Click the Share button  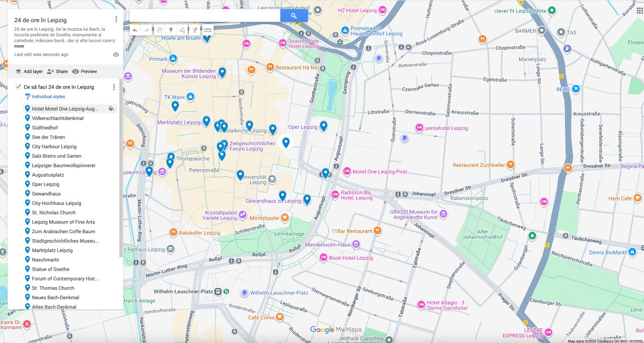pyautogui.click(x=57, y=72)
